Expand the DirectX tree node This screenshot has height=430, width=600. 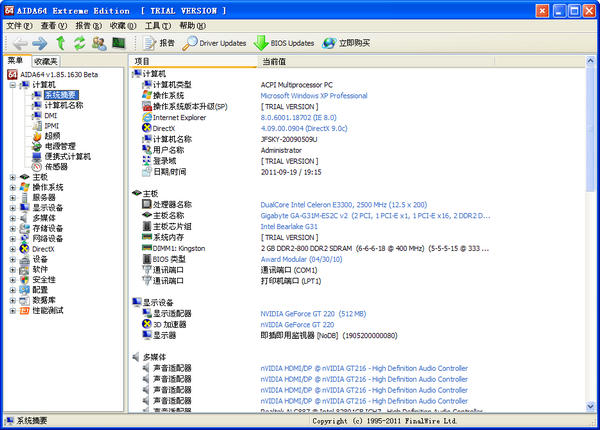13,249
